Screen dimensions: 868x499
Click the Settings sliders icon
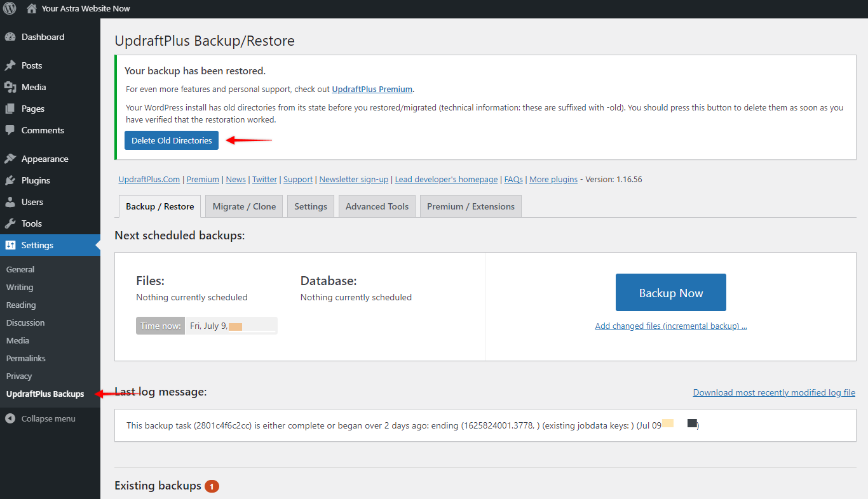10,245
